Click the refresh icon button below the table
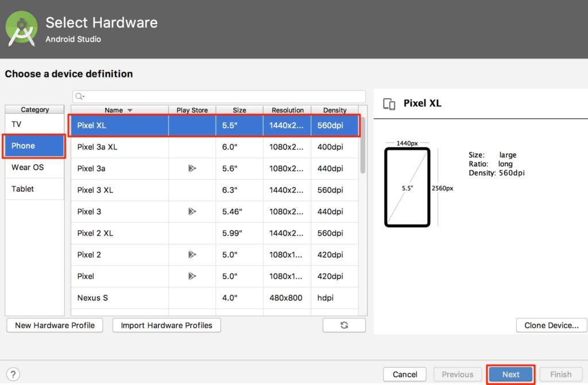The width and height of the screenshot is (588, 385). pos(344,325)
